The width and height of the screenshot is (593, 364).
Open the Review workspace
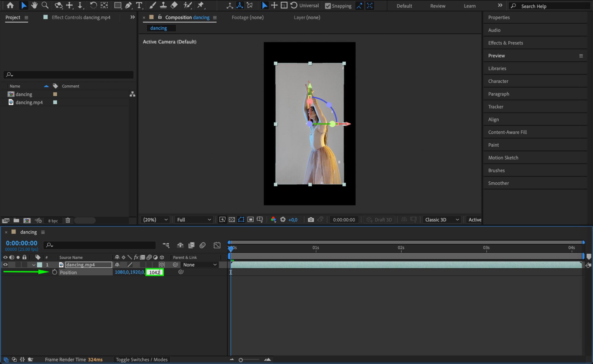[x=438, y=6]
